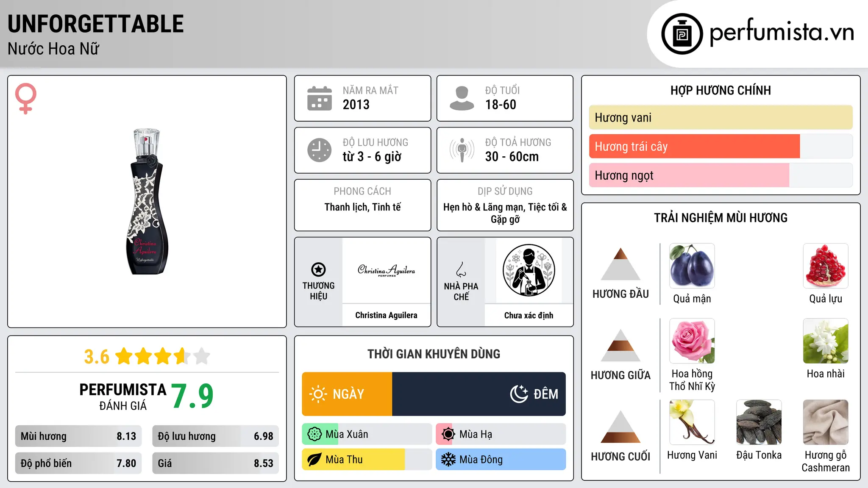This screenshot has width=868, height=488.
Task: Click the spring flower icon for Mùa Xuân
Action: click(x=314, y=434)
